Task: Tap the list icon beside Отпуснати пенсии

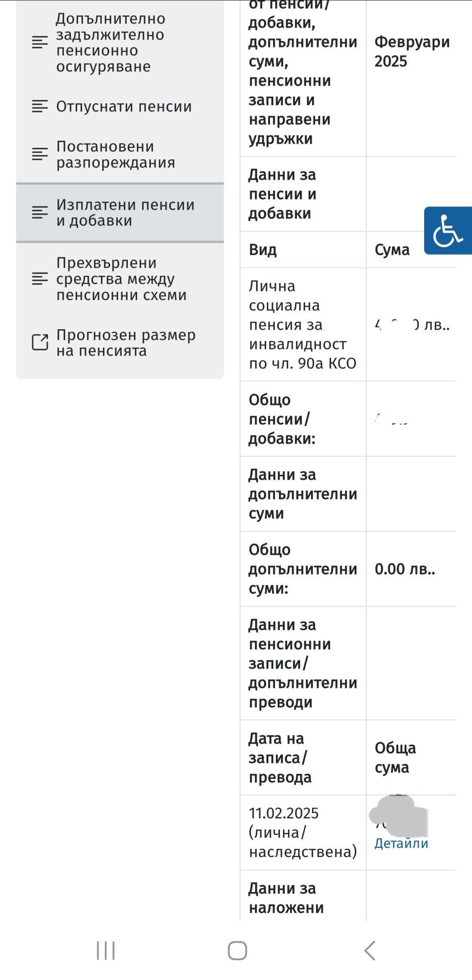Action: [x=40, y=106]
